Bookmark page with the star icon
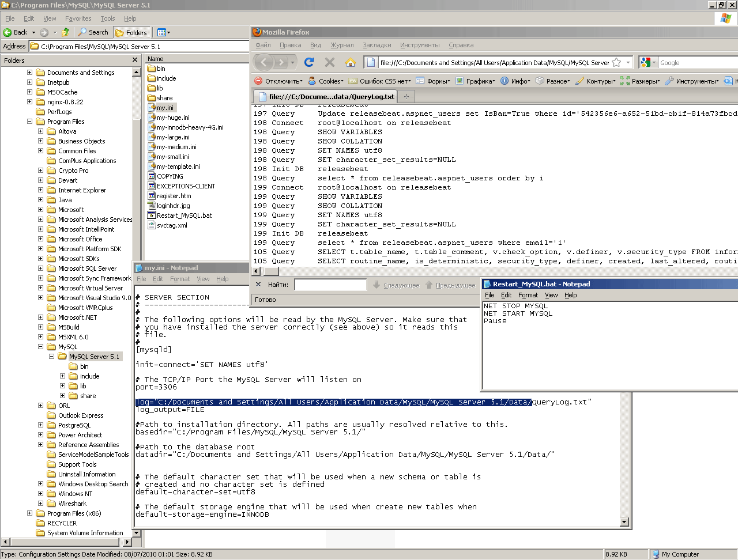Screen dimensions: 738x560 616,62
